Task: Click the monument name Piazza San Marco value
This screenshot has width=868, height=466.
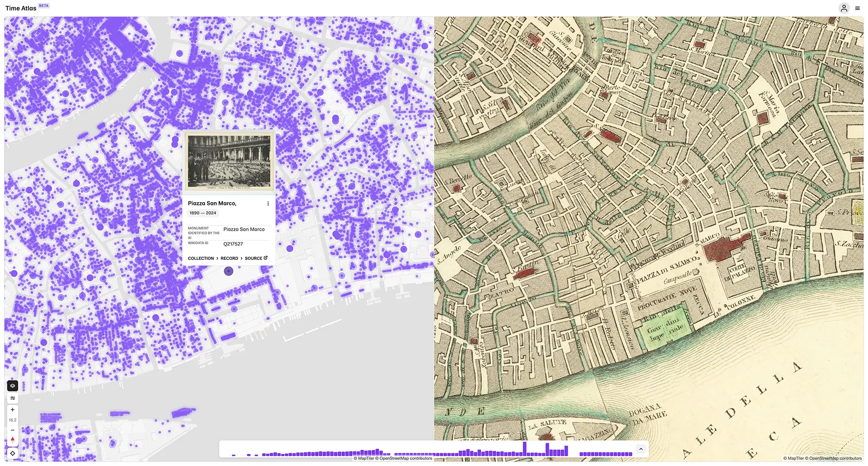Action: pyautogui.click(x=244, y=229)
